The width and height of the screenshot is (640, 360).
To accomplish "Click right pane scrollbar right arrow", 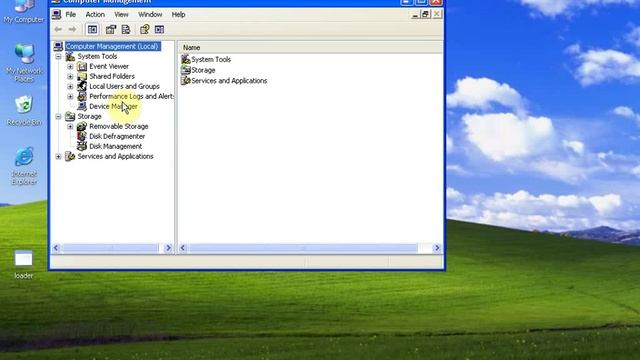I will click(437, 248).
